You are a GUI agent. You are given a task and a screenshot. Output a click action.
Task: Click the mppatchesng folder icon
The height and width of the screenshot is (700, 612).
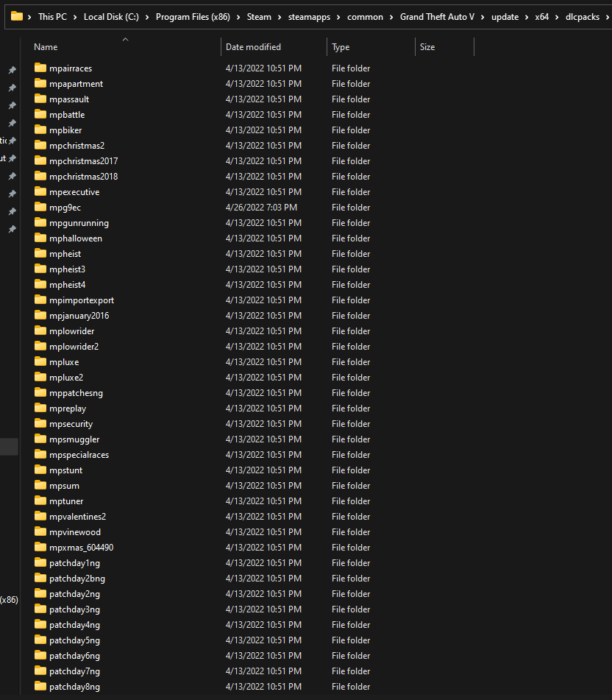40,392
